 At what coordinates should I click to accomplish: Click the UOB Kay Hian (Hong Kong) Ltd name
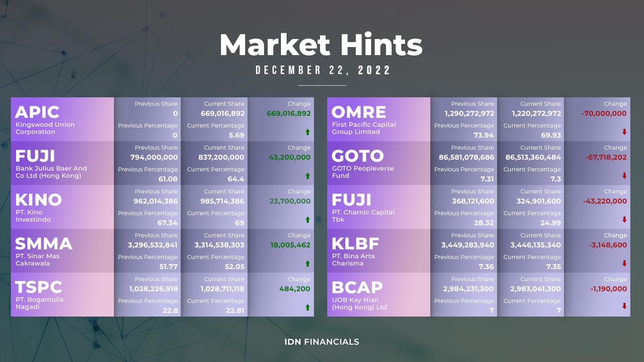359,304
